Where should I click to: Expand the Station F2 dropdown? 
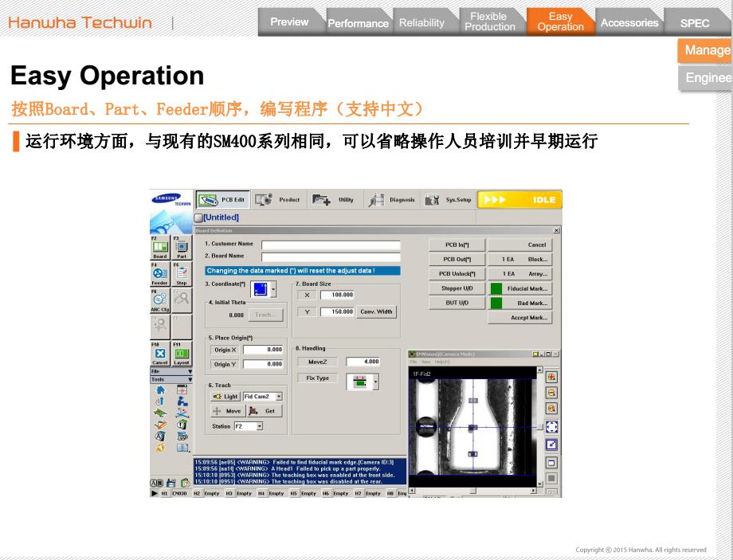click(x=259, y=426)
